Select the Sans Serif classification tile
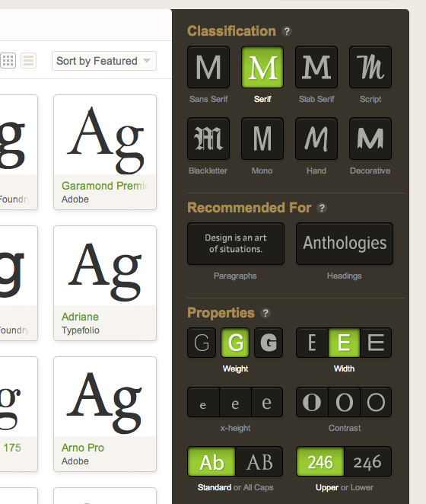 click(x=208, y=67)
